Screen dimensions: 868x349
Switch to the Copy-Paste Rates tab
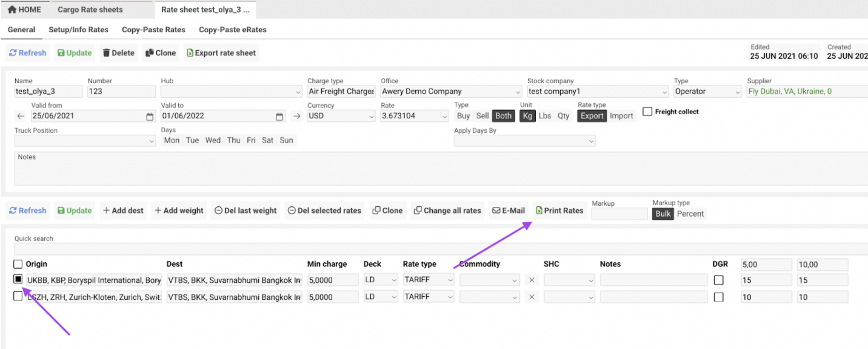pyautogui.click(x=153, y=30)
